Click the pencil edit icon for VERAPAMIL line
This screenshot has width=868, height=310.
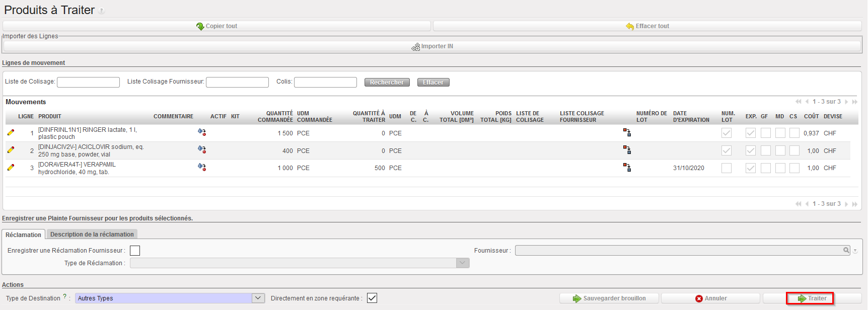(x=11, y=168)
